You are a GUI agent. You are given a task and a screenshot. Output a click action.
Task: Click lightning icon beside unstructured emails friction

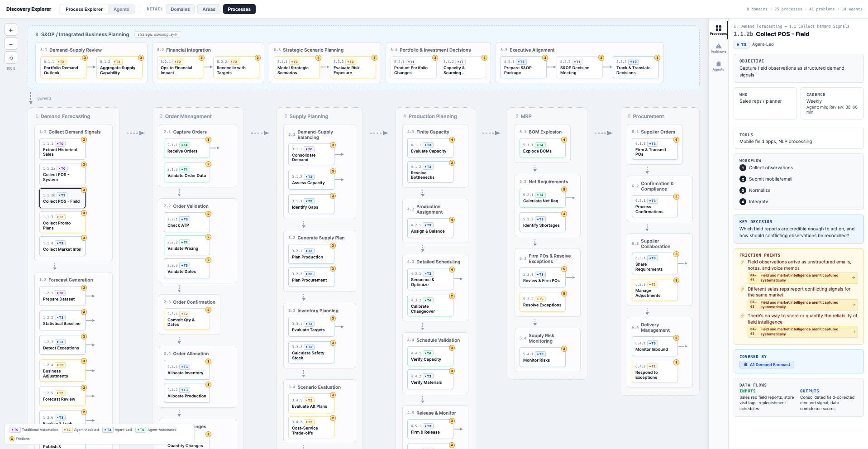pyautogui.click(x=742, y=262)
